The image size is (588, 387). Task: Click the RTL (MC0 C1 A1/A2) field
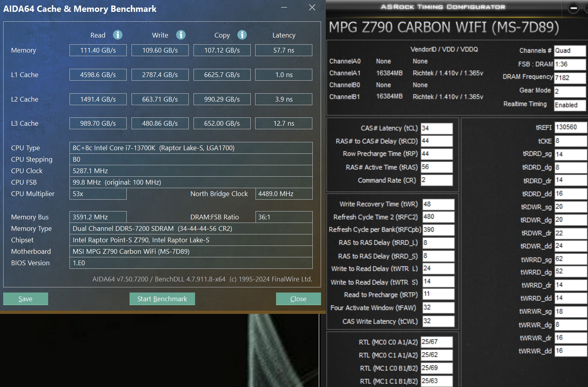pyautogui.click(x=437, y=355)
